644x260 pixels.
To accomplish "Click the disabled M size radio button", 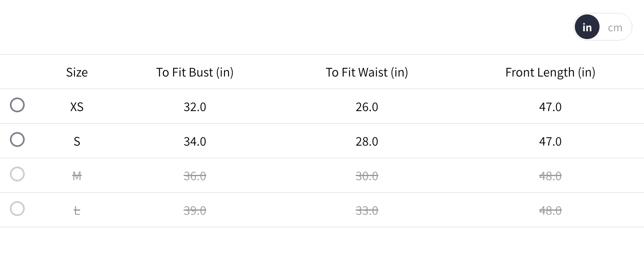I will 17,174.
